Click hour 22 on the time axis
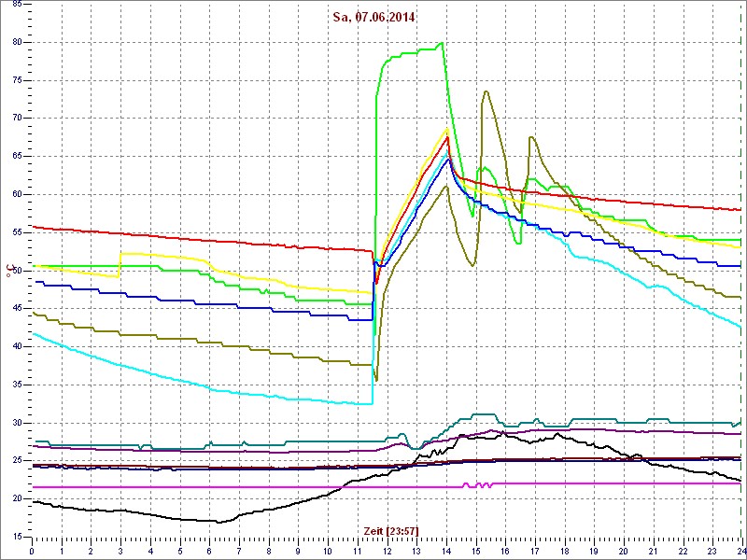 683,551
